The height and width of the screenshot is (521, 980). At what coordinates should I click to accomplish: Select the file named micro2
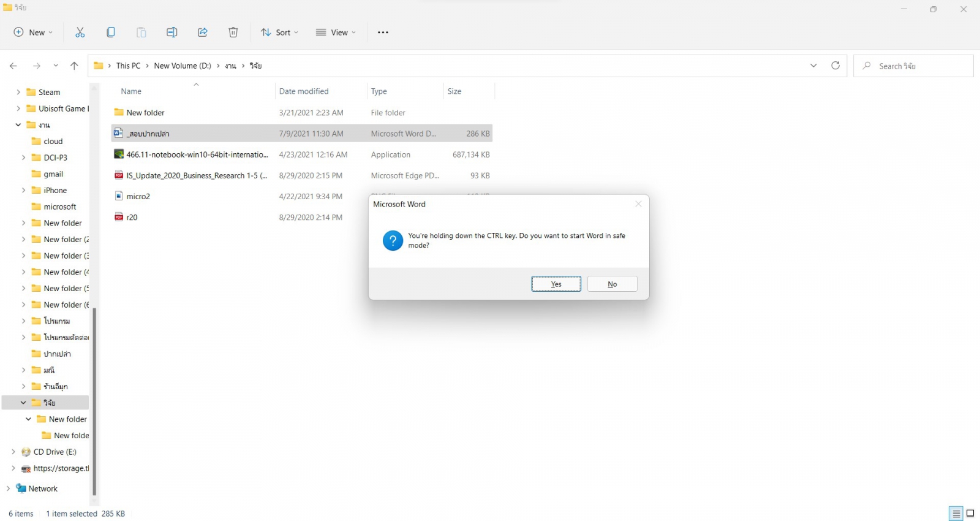138,196
